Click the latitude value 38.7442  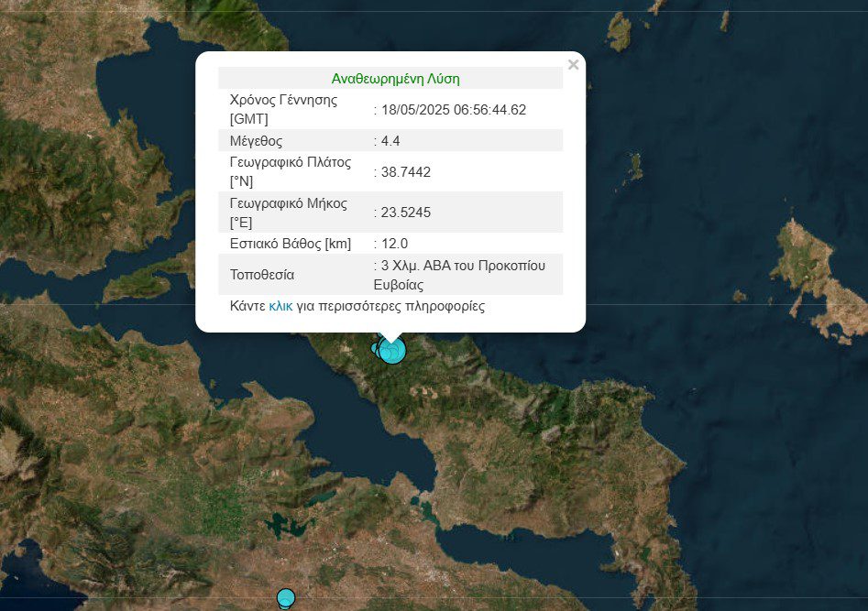click(405, 172)
